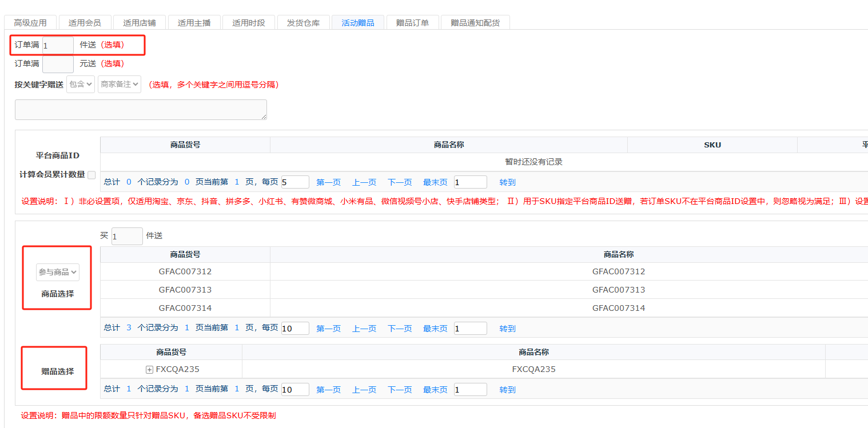
Task: Click 最末页 under the 参与商品 product table
Action: (x=435, y=329)
